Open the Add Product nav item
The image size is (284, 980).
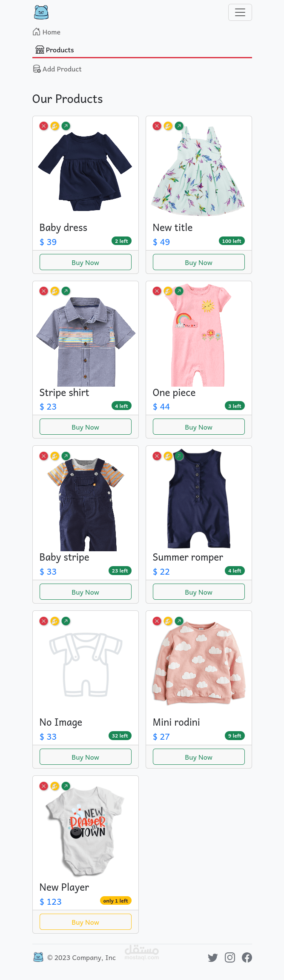(57, 69)
